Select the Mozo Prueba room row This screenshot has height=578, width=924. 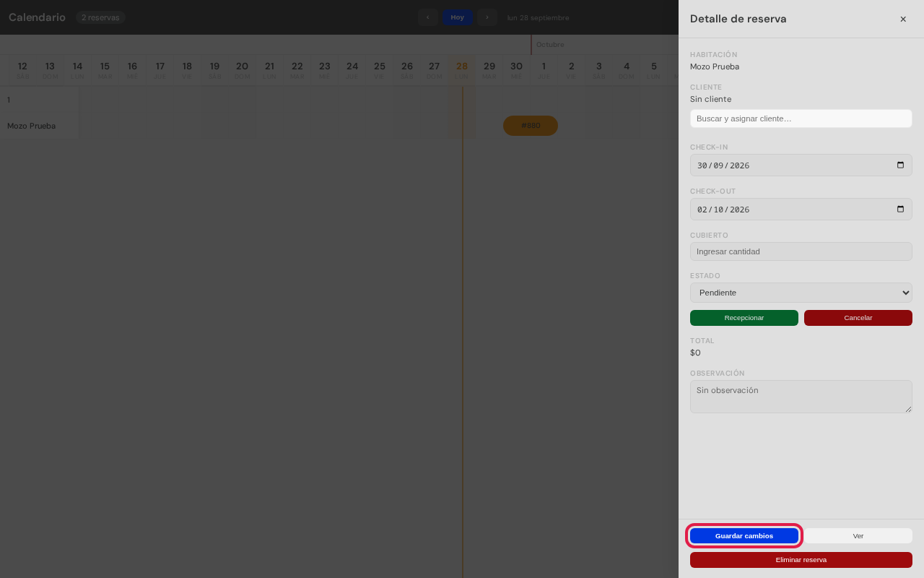(x=39, y=126)
